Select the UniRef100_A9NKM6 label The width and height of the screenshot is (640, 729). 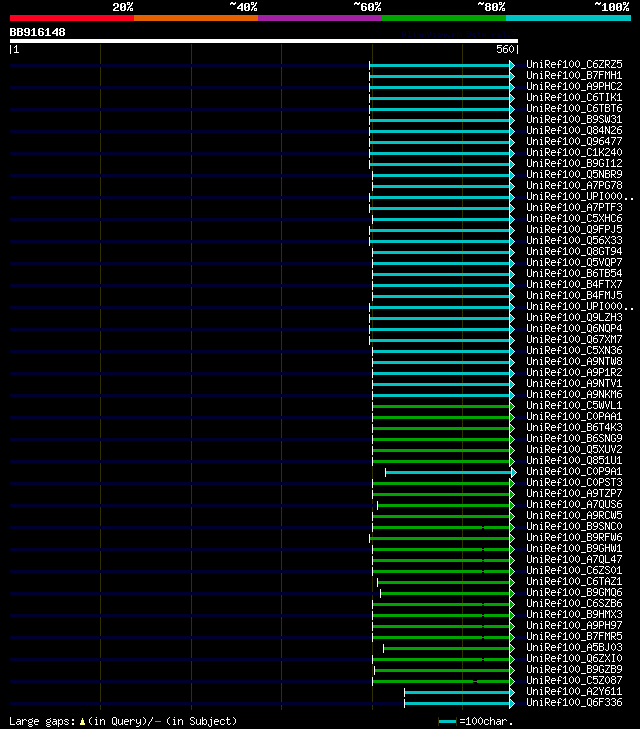pos(574,395)
